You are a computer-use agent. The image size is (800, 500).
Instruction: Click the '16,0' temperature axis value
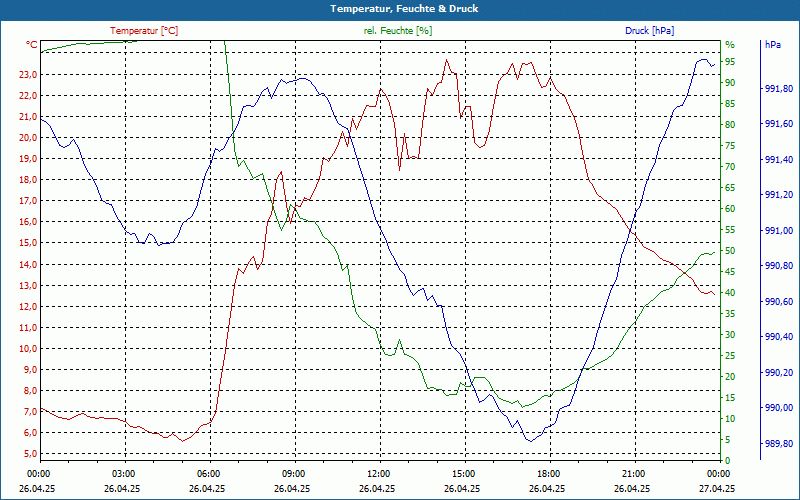[28, 222]
